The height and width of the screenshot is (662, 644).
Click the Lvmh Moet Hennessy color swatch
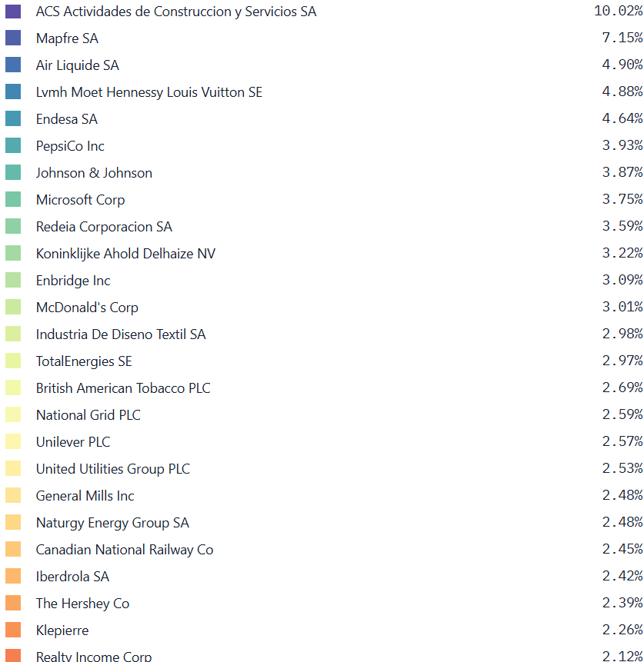(x=13, y=92)
